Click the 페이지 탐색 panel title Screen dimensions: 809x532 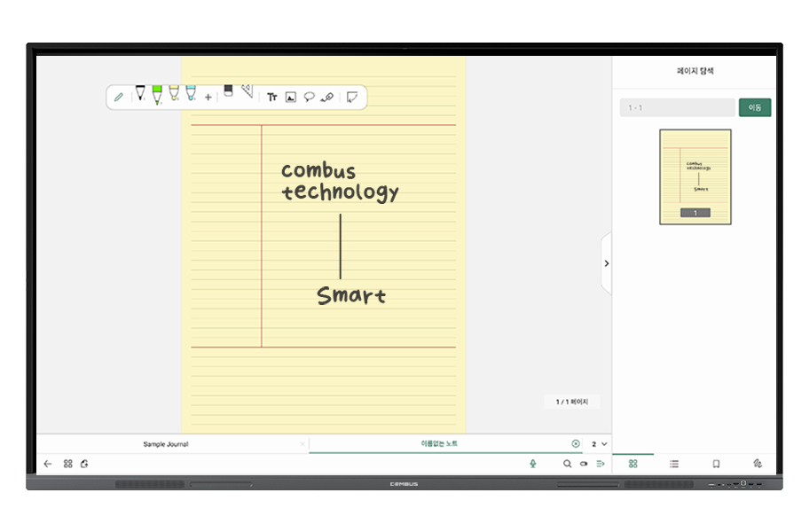pos(695,71)
